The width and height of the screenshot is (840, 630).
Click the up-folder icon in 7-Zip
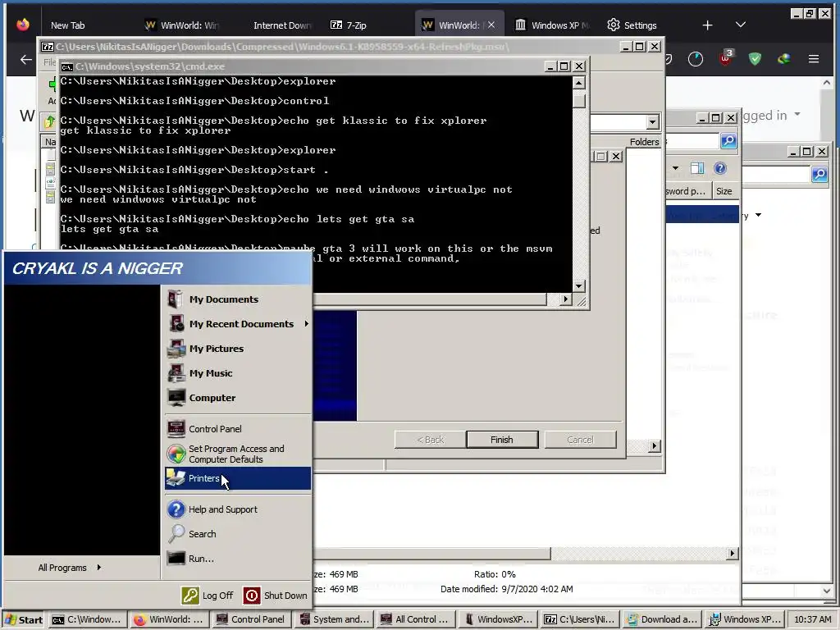(x=49, y=121)
